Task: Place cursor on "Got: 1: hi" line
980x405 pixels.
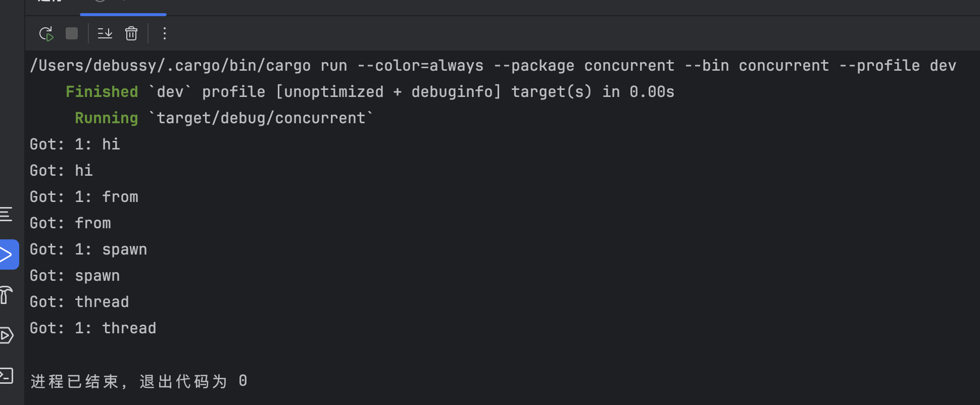Action: 75,144
